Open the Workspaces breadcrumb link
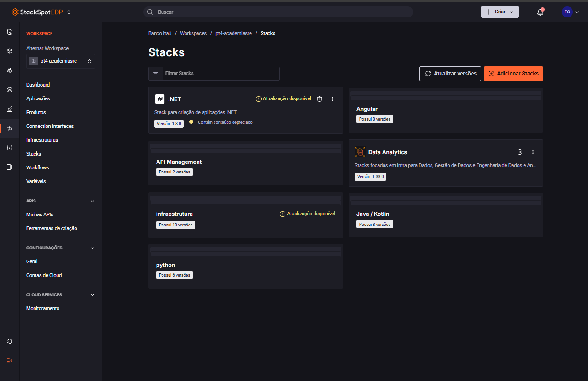 click(x=194, y=33)
